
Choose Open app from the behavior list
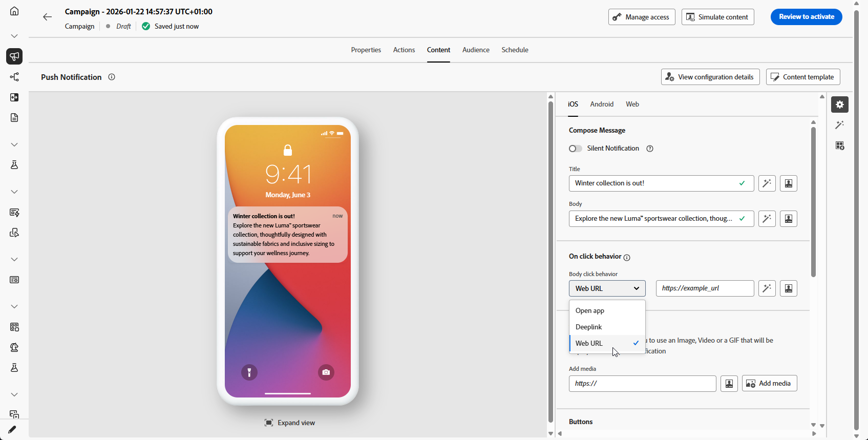tap(607, 310)
